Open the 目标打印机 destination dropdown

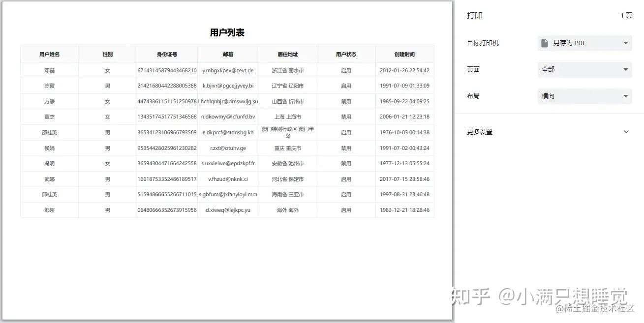pyautogui.click(x=584, y=43)
